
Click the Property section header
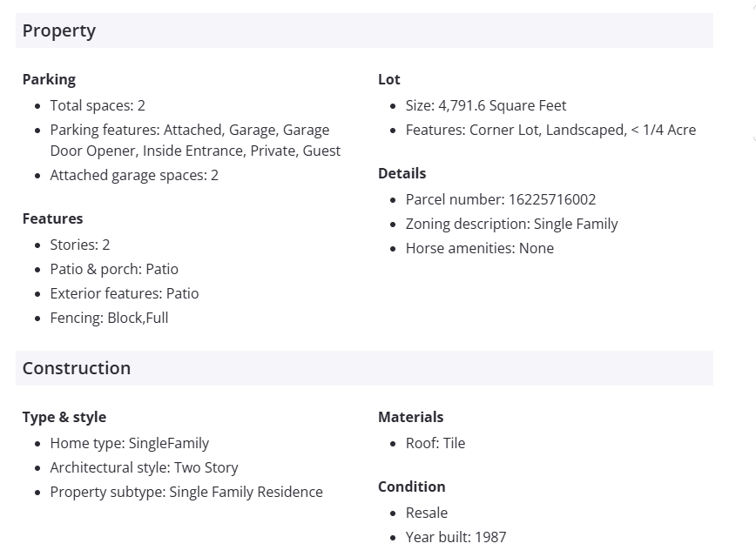point(59,30)
